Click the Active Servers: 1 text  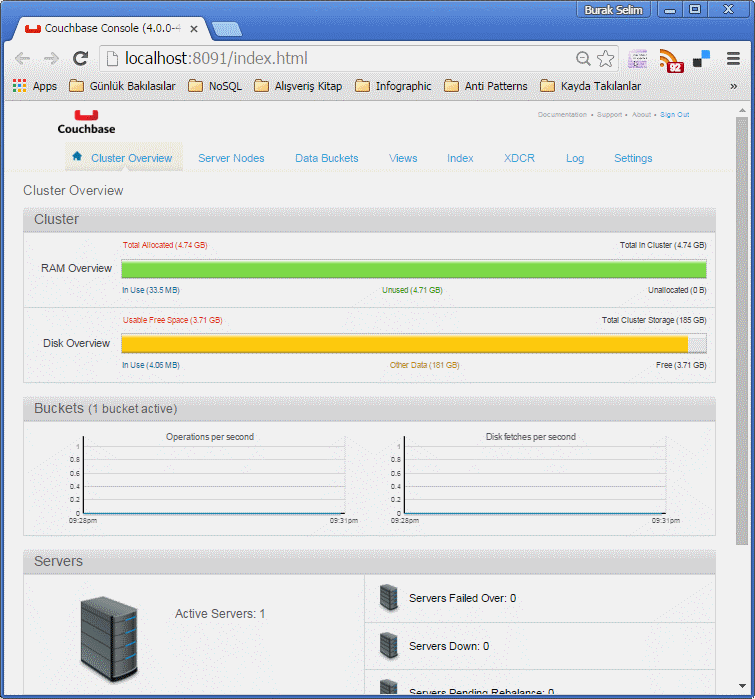click(220, 614)
